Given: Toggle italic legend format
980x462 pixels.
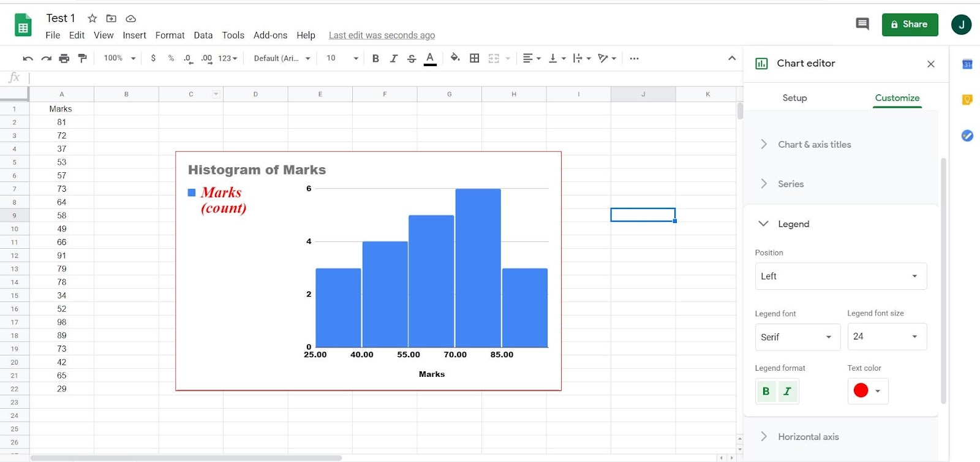Looking at the screenshot, I should click(788, 391).
